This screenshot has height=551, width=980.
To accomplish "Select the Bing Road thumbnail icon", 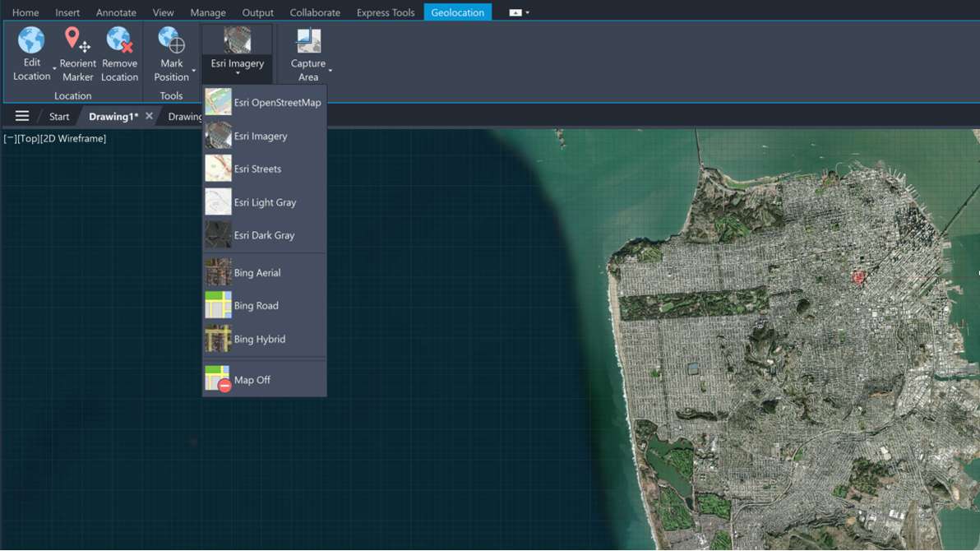I will [x=218, y=305].
